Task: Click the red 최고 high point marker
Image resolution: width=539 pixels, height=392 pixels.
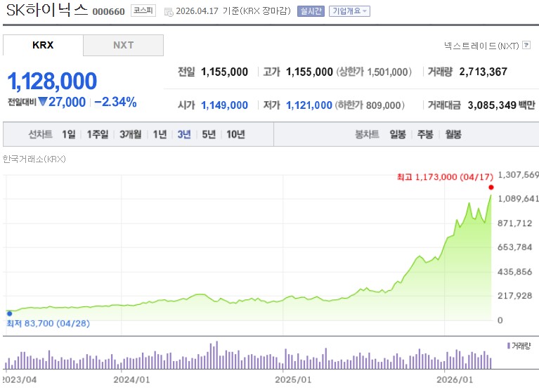Action: pyautogui.click(x=491, y=188)
